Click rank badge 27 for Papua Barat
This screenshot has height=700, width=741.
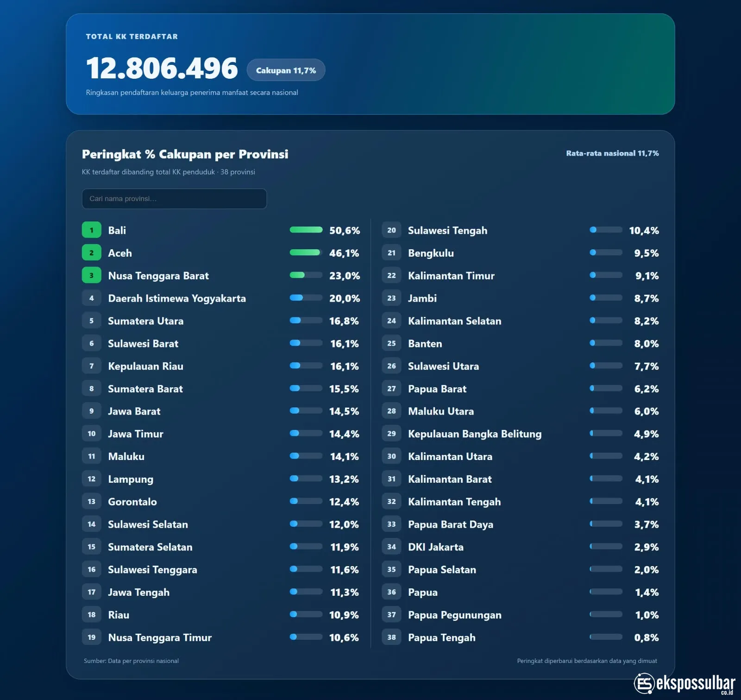coord(392,389)
